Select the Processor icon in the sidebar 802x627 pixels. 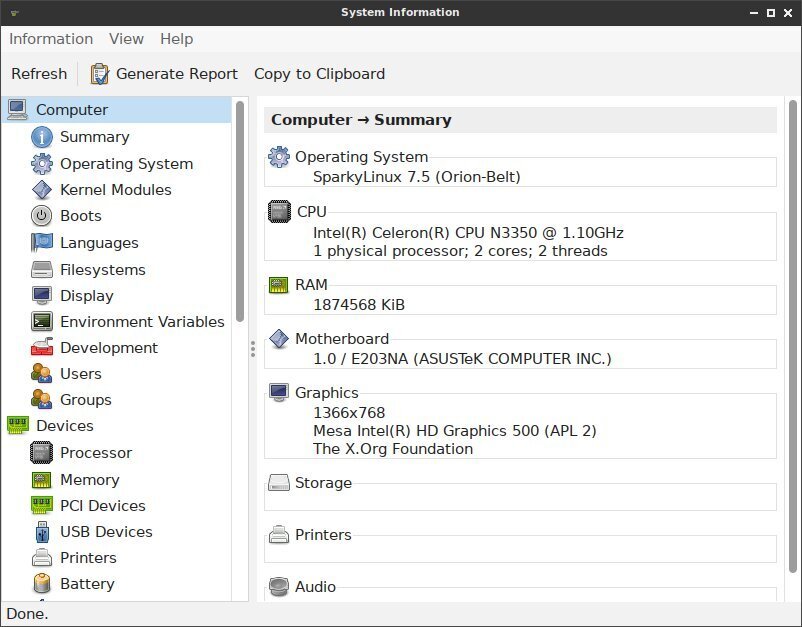click(39, 453)
